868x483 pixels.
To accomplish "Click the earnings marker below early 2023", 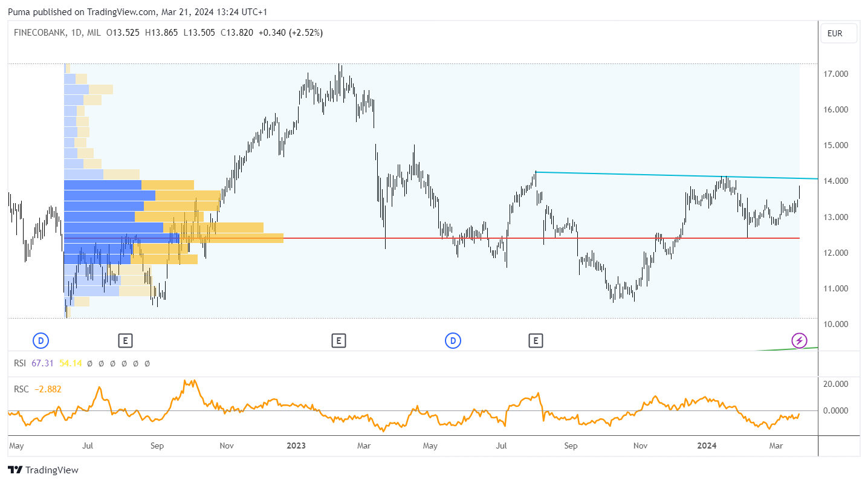I will [338, 341].
